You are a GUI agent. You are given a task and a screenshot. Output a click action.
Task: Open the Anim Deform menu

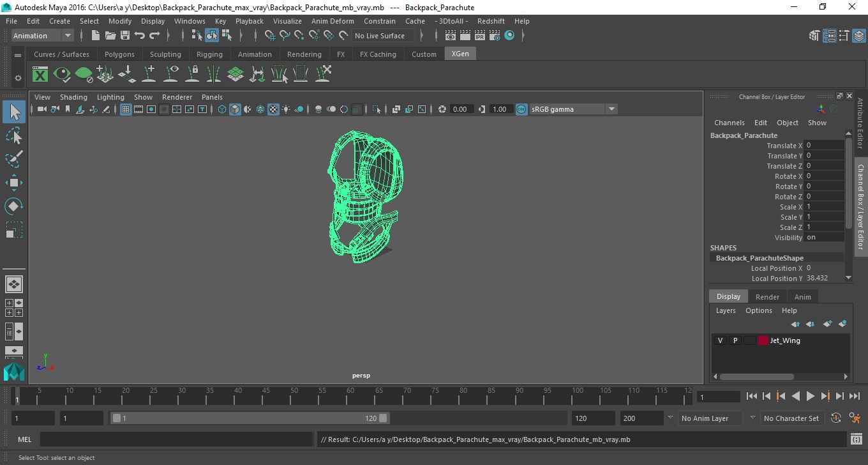(333, 21)
